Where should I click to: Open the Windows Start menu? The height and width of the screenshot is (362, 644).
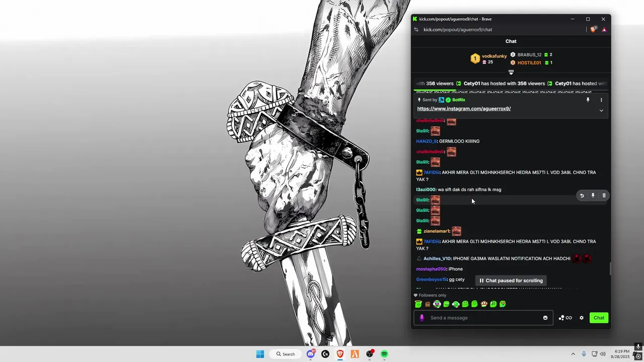pos(260,354)
